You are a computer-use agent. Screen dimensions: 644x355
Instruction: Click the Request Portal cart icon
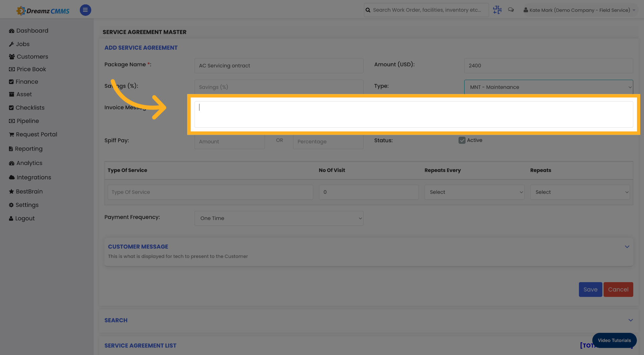pyautogui.click(x=11, y=134)
